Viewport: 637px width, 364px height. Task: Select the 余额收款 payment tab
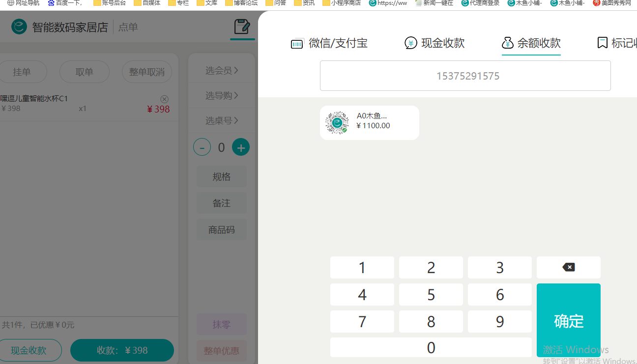click(x=531, y=43)
